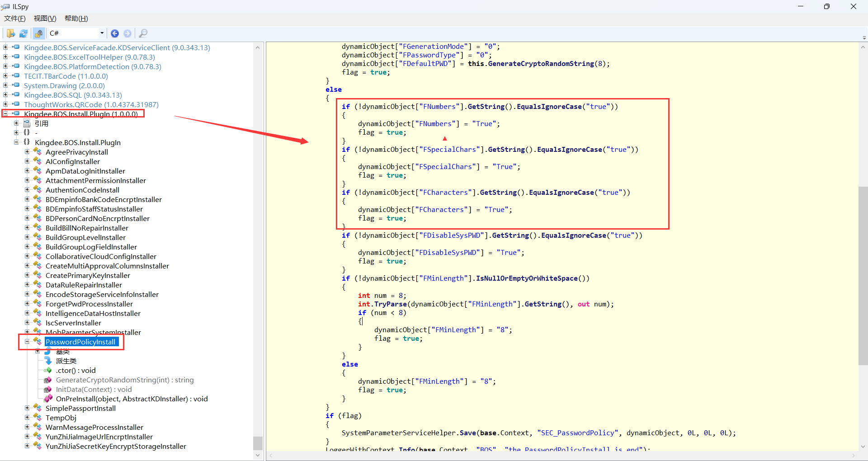Click the .ctor() constructor method icon

(48, 370)
